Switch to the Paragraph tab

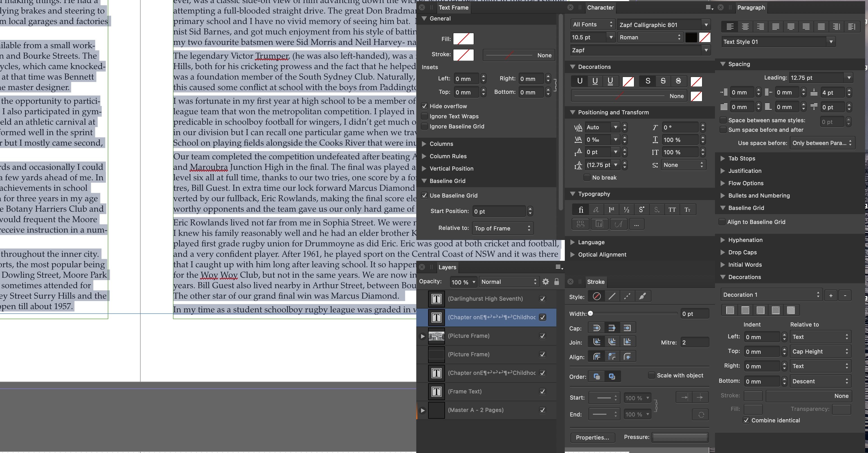tap(751, 7)
